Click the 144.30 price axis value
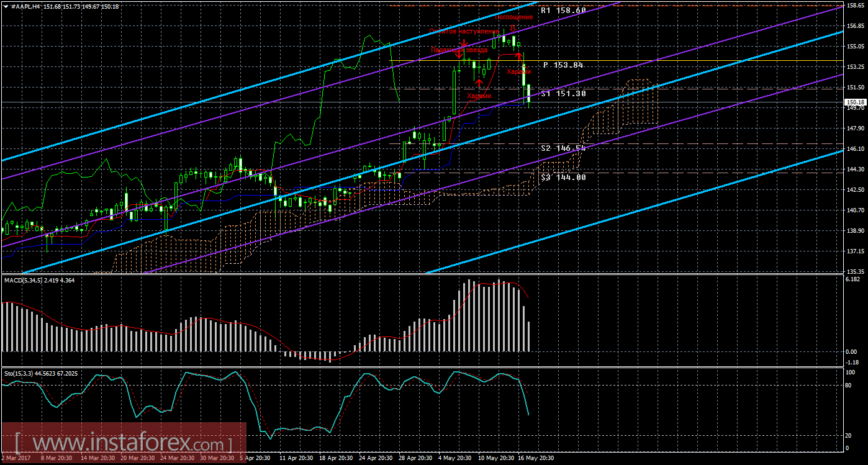868x465 pixels. (x=856, y=169)
